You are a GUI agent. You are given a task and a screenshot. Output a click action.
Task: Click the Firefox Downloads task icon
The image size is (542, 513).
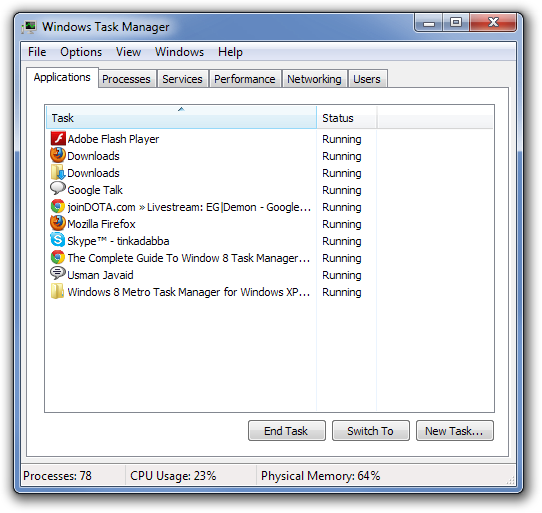tap(58, 156)
